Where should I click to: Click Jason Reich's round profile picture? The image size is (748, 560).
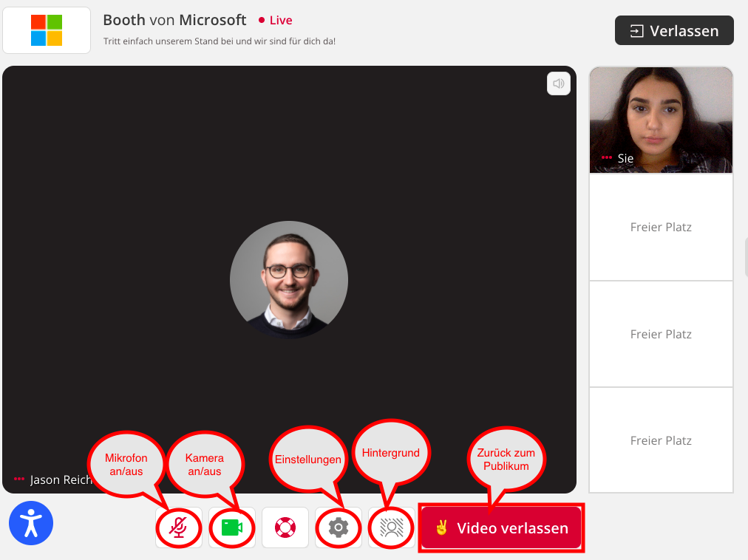click(289, 279)
